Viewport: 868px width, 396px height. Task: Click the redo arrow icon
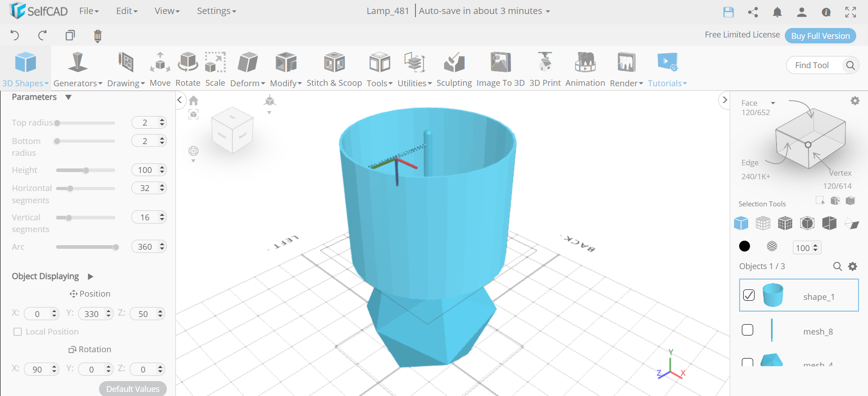42,35
